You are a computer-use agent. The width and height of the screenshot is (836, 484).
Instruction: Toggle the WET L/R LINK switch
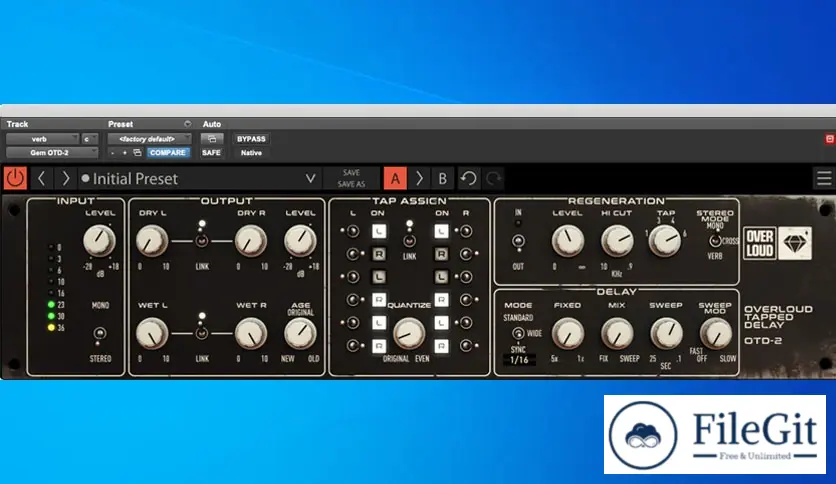click(202, 333)
